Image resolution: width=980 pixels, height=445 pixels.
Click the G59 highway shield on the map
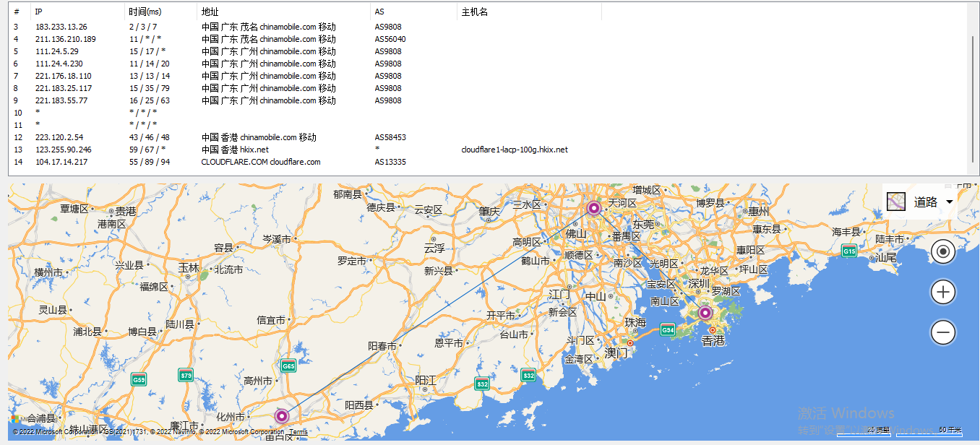click(x=139, y=379)
